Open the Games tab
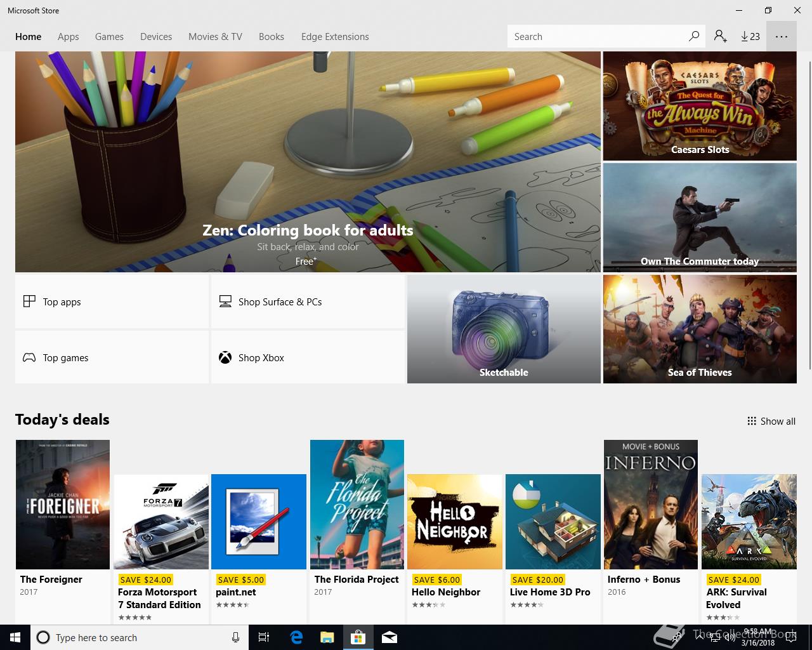The height and width of the screenshot is (650, 812). [x=109, y=36]
